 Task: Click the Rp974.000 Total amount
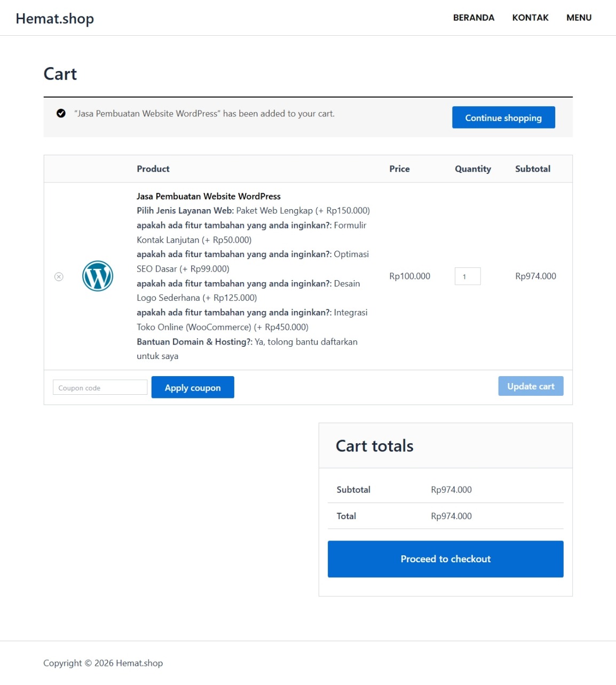[x=451, y=516]
